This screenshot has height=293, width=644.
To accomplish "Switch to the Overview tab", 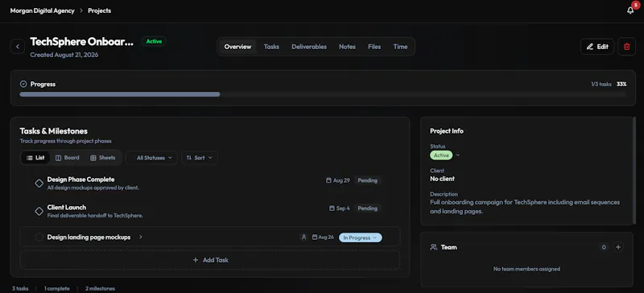I will pos(237,47).
